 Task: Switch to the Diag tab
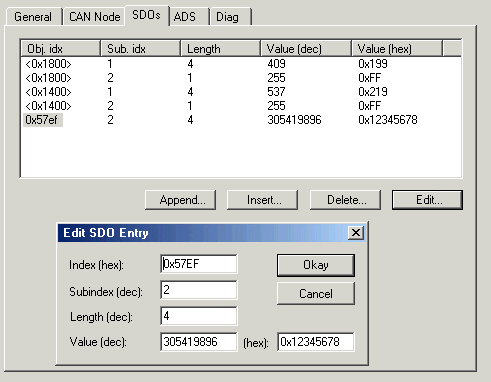(230, 17)
